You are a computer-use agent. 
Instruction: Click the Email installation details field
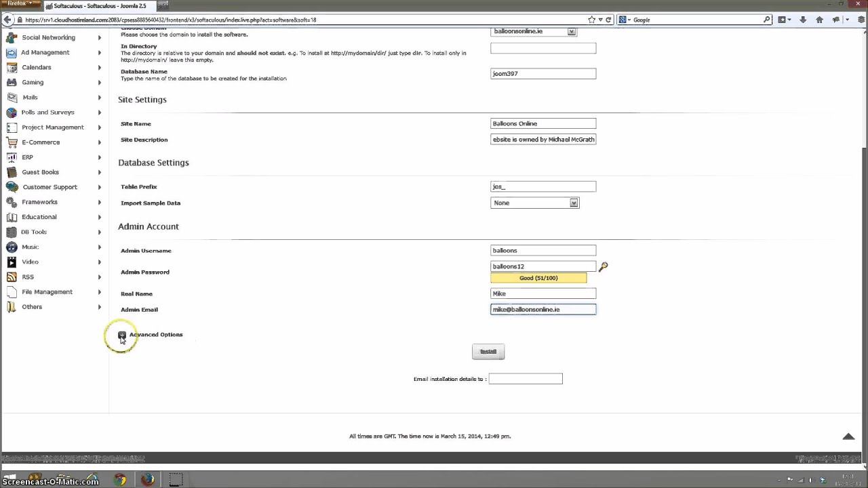526,379
